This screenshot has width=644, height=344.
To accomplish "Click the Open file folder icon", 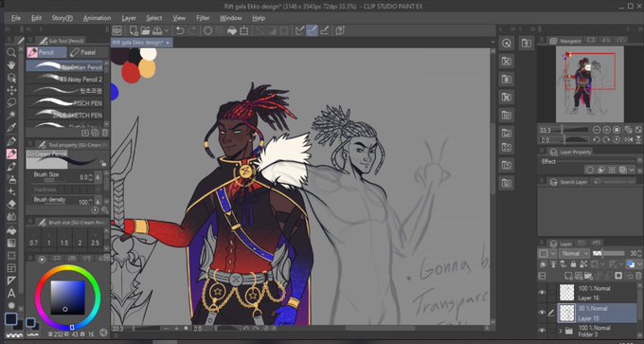I will pyautogui.click(x=146, y=30).
